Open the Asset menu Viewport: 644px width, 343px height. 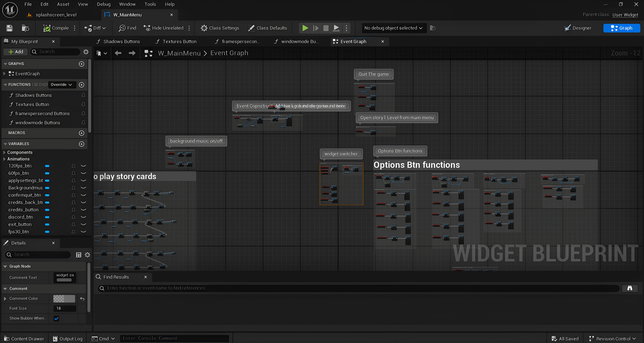[63, 4]
